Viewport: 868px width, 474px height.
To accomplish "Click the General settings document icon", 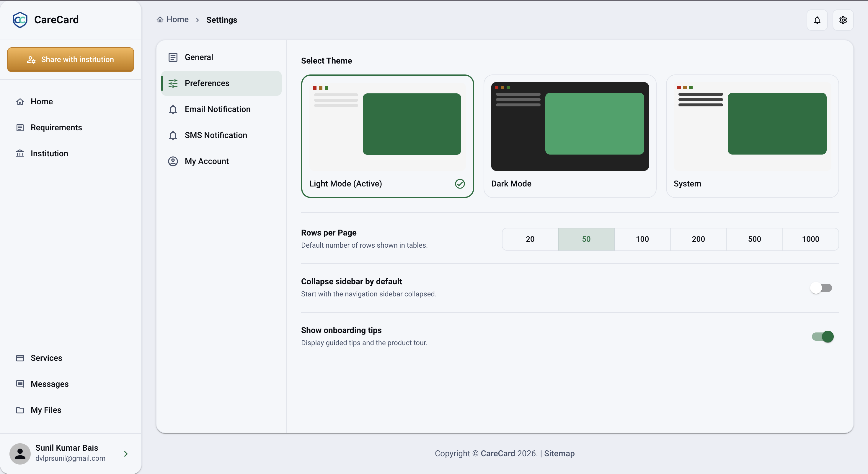I will click(x=173, y=57).
